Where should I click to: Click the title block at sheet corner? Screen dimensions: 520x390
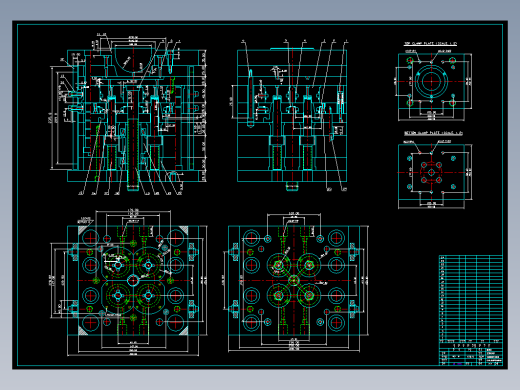[x=471, y=354]
